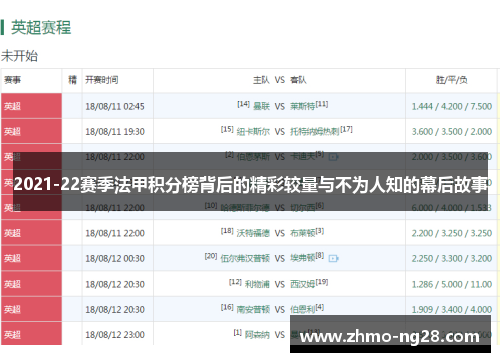
Task: Select odds 1.286 / 5.000 / 11.00
Action: click(452, 284)
